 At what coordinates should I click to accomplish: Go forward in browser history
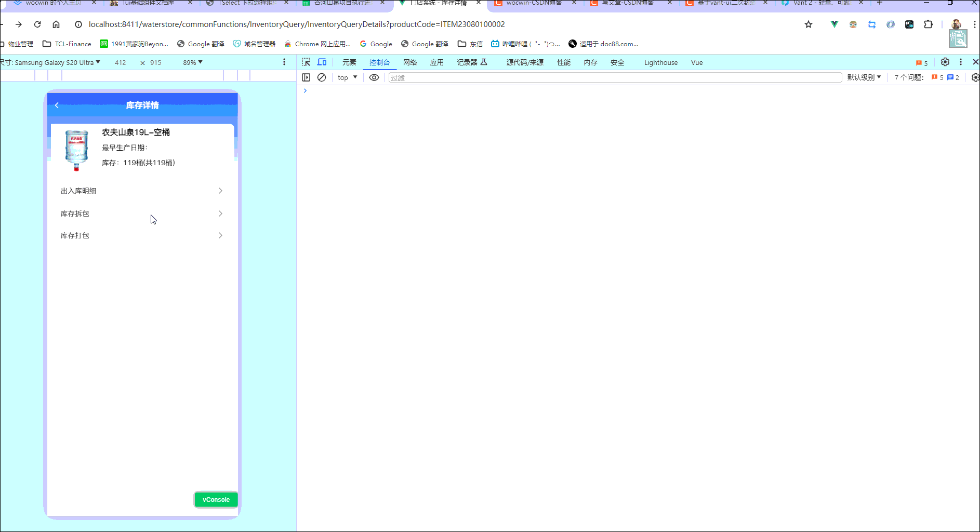coord(19,24)
